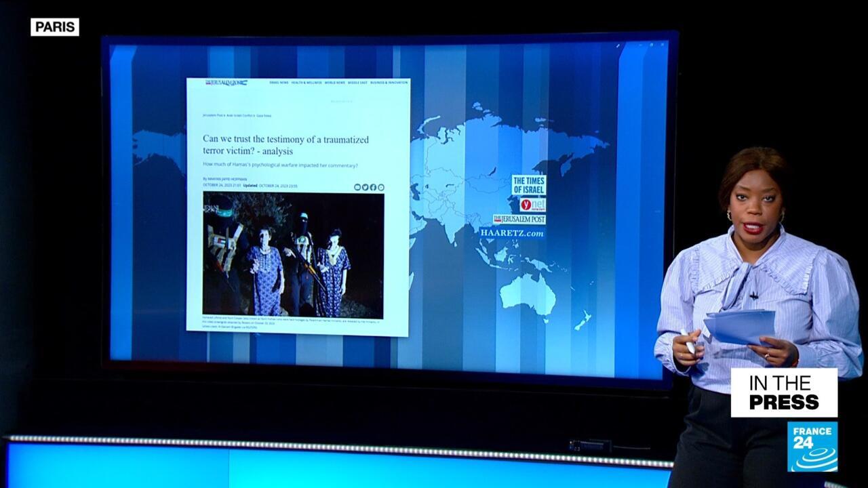The height and width of the screenshot is (488, 868).
Task: Open the Business & Innovation menu item
Action: point(389,83)
